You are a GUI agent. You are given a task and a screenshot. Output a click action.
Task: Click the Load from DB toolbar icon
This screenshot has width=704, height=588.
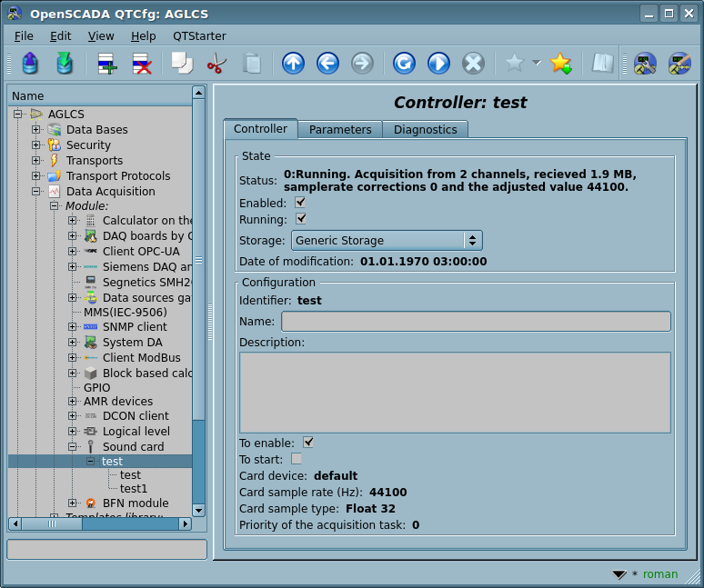tap(30, 64)
